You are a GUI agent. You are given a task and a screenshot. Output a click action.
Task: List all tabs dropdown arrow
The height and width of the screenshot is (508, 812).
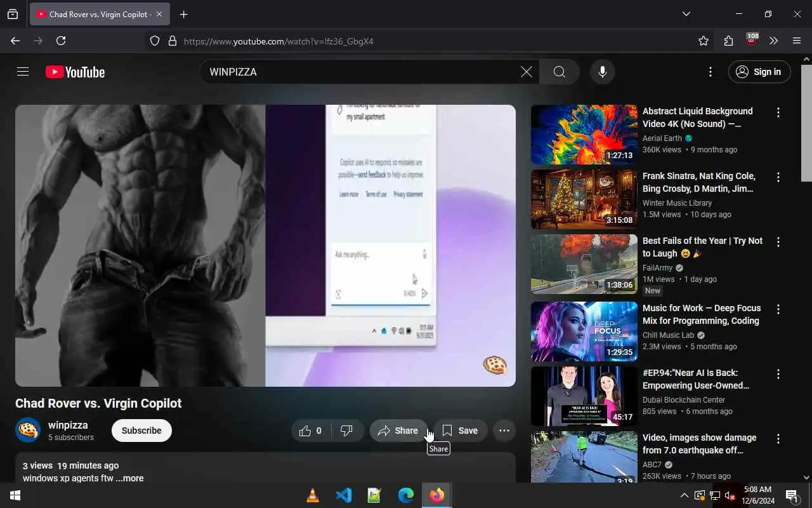[686, 14]
